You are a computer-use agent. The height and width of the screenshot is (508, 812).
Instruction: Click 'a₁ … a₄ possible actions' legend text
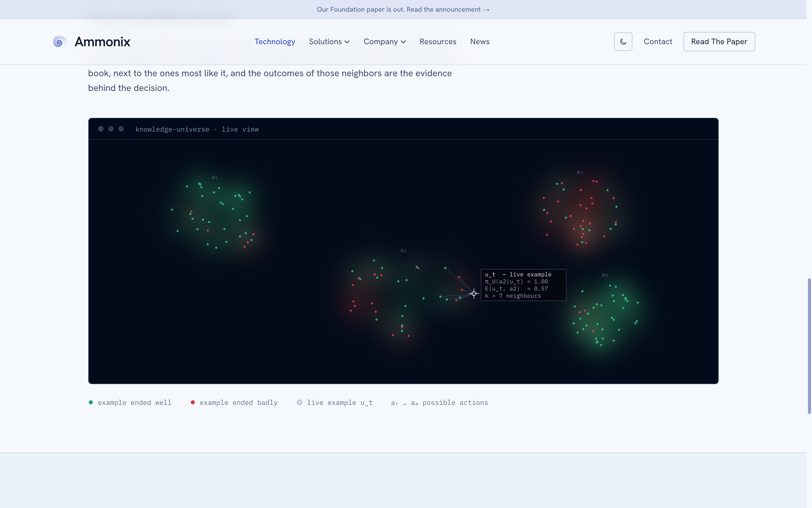439,403
